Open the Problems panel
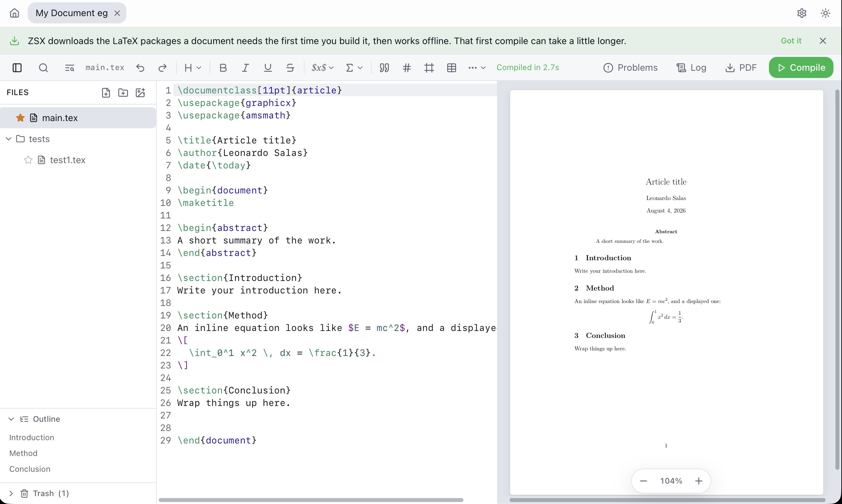The height and width of the screenshot is (504, 842). (x=630, y=67)
